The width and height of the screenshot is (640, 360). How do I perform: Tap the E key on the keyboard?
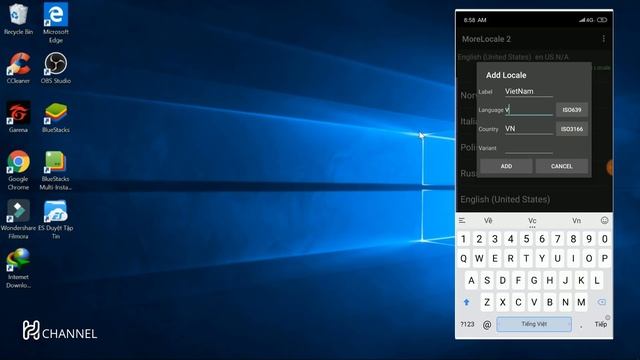[x=495, y=258]
